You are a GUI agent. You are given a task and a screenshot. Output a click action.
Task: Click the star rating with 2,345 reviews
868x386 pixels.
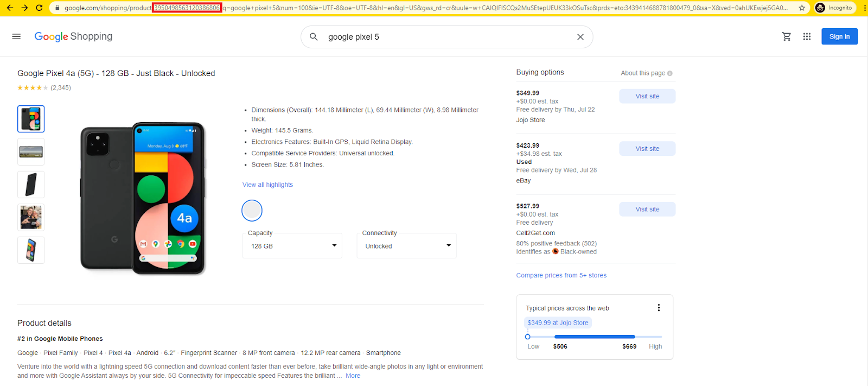click(44, 87)
